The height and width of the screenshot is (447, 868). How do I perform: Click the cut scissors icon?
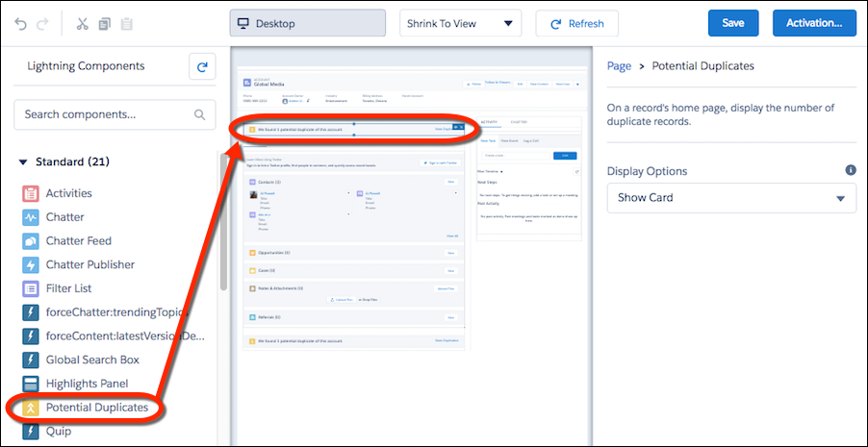click(x=82, y=24)
